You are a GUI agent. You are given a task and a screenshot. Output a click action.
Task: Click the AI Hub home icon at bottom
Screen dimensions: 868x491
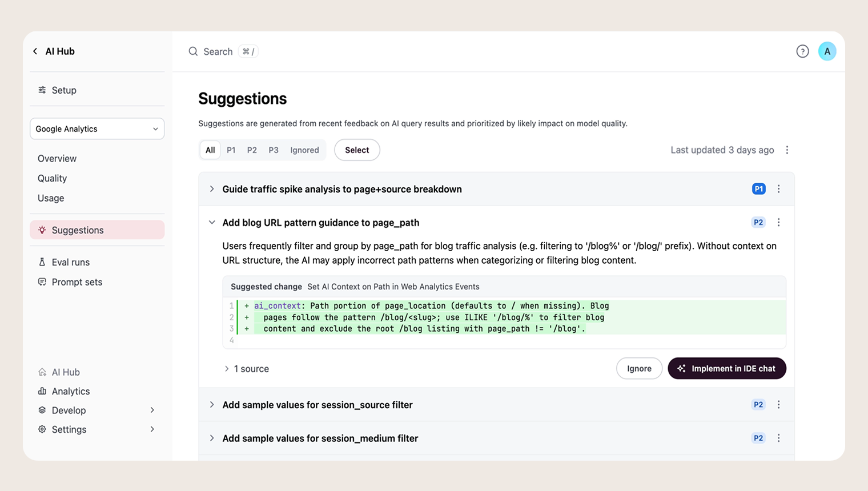[42, 372]
